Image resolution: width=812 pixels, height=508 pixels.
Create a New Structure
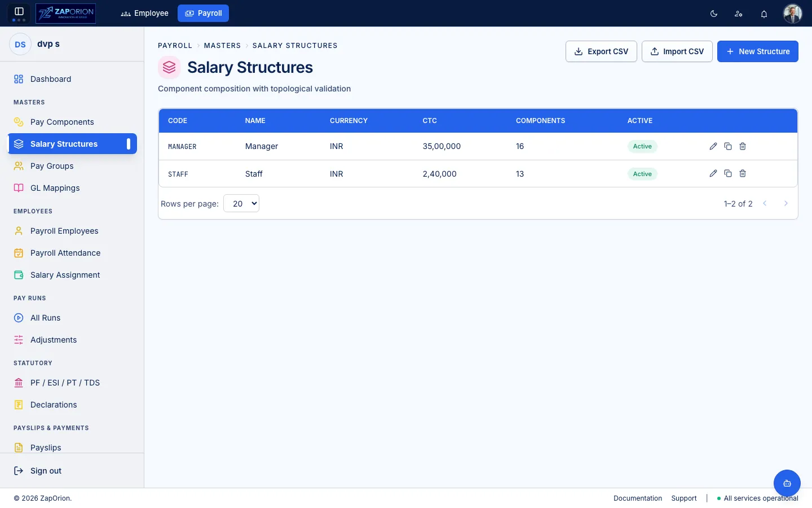[758, 51]
